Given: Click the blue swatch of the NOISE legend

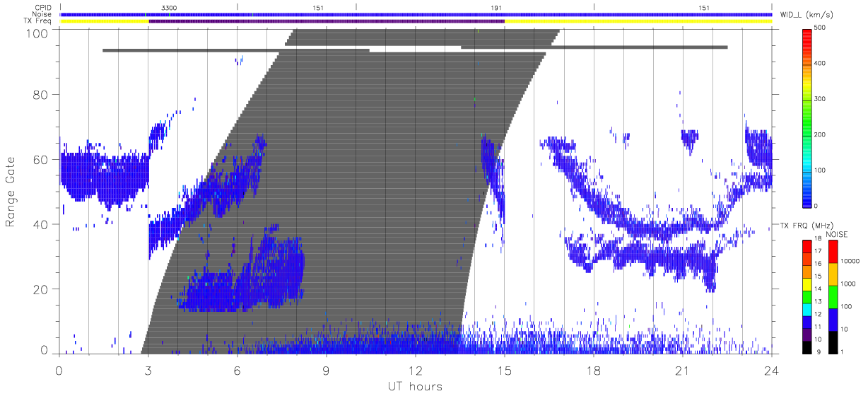Looking at the screenshot, I should point(834,319).
